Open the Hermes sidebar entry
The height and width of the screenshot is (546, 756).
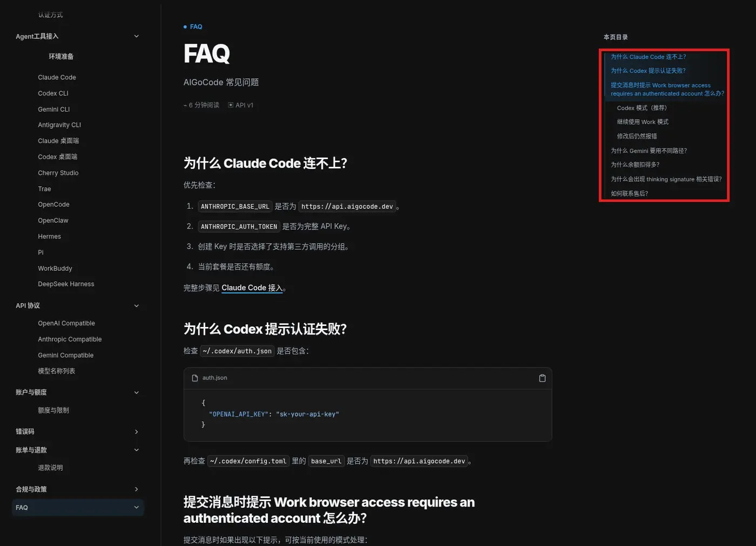[49, 236]
